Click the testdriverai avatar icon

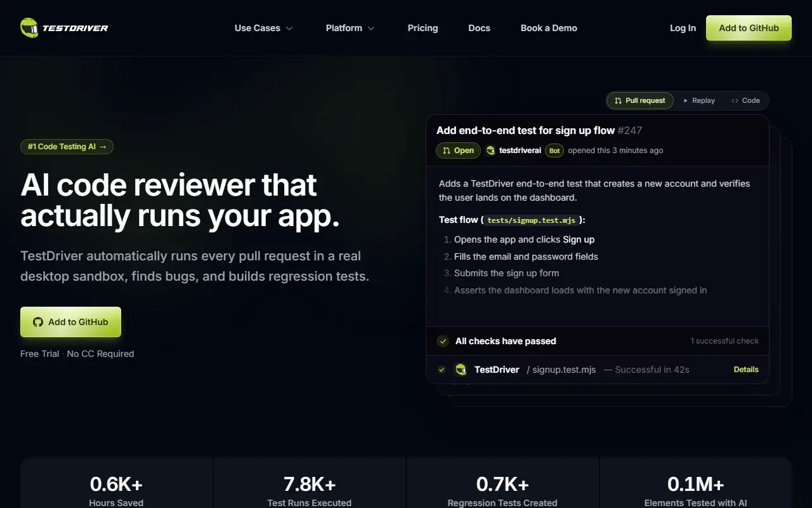(490, 150)
